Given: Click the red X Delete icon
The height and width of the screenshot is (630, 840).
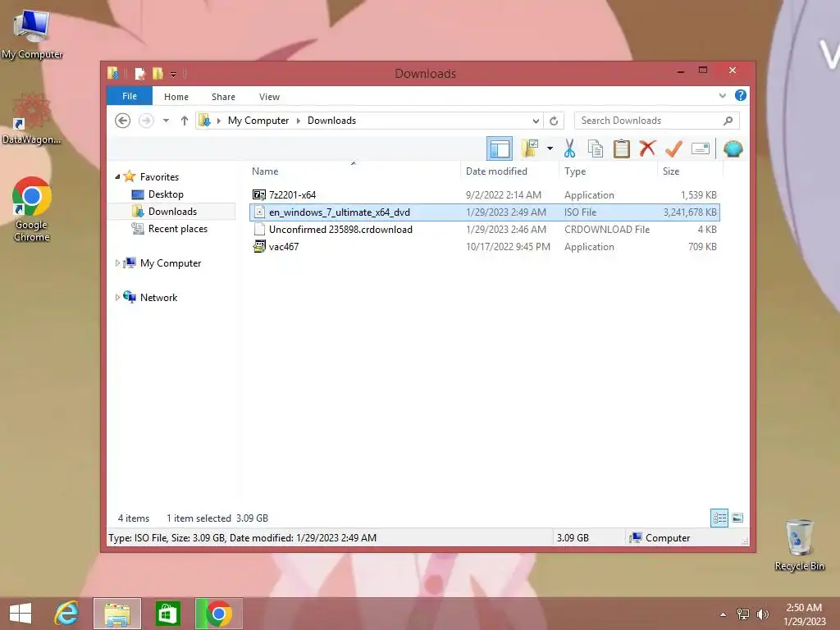Looking at the screenshot, I should pos(647,148).
